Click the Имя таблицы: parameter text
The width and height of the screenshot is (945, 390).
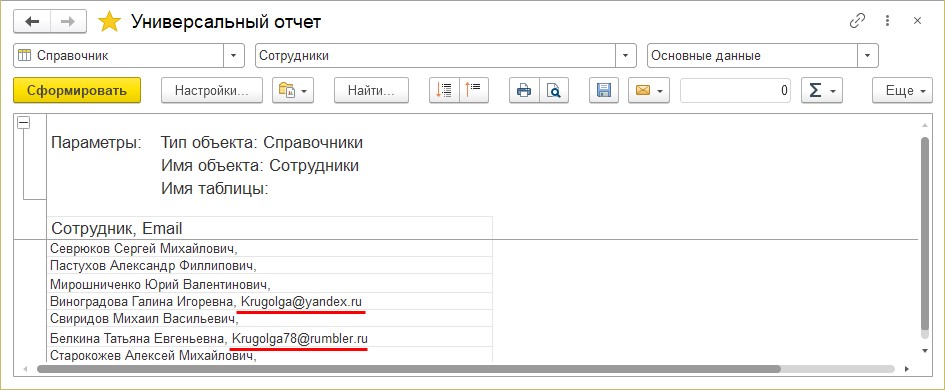pos(215,188)
